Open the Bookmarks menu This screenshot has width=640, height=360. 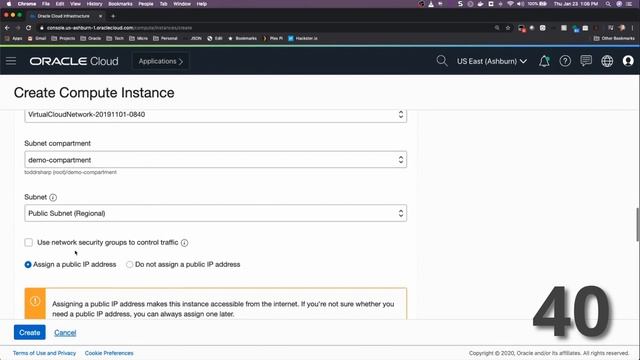click(120, 4)
